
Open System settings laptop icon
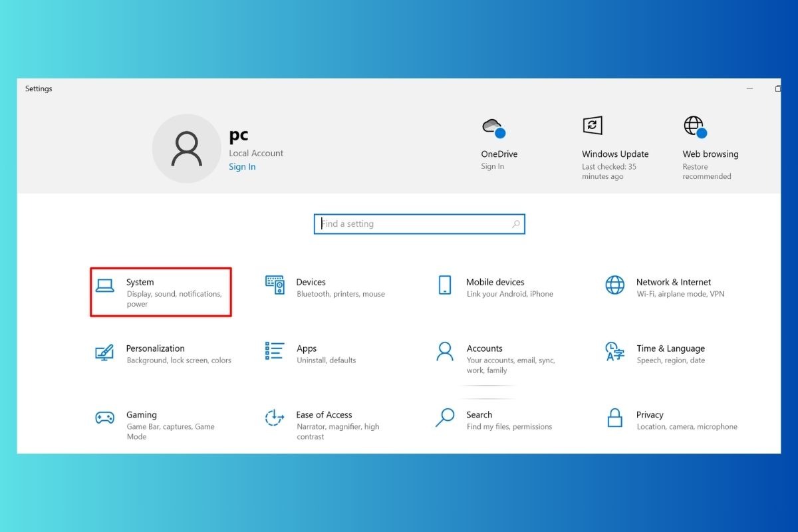tap(105, 285)
